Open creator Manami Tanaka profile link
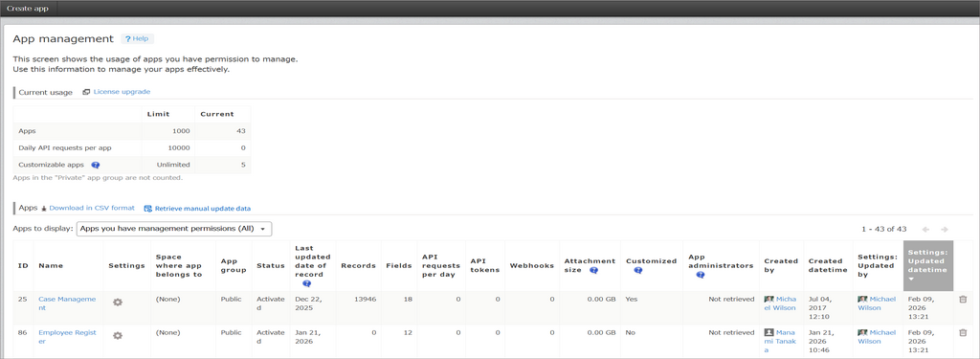 click(x=780, y=342)
